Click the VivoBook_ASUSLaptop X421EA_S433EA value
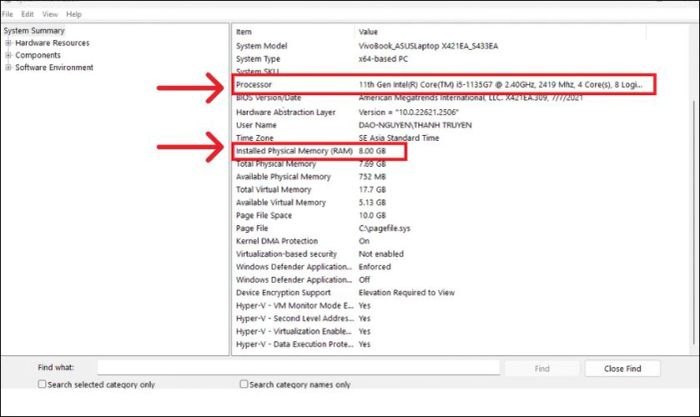Image resolution: width=700 pixels, height=417 pixels. [428, 46]
